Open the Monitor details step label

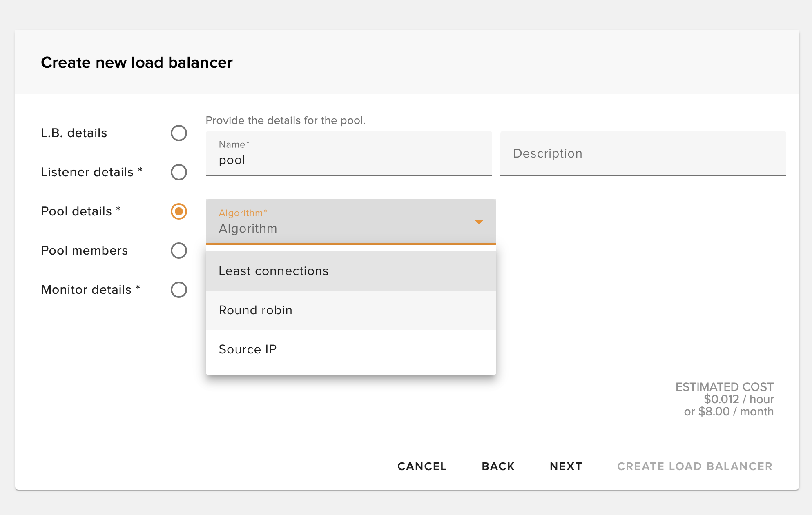(91, 290)
